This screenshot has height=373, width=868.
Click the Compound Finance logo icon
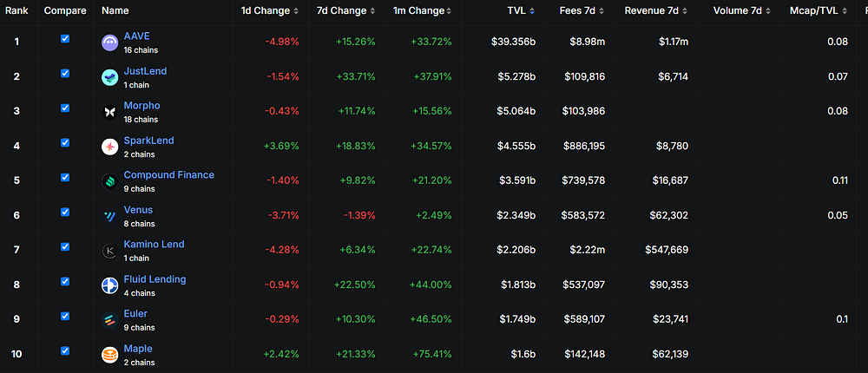coord(110,181)
